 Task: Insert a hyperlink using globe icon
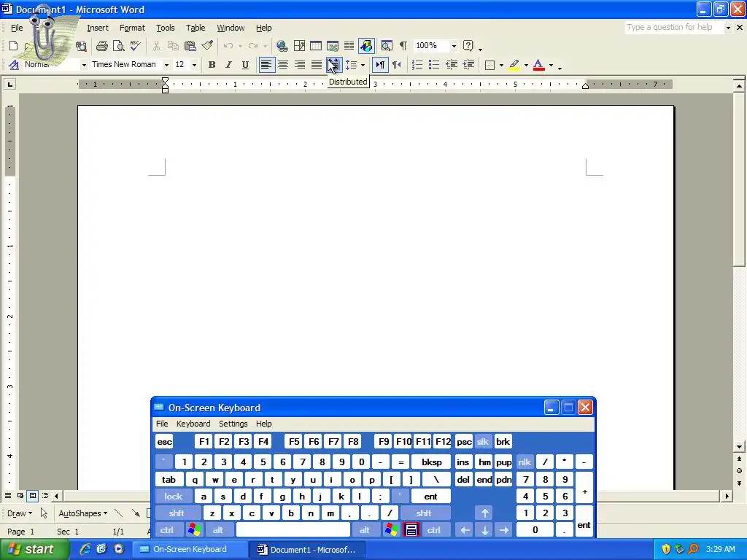pos(282,46)
